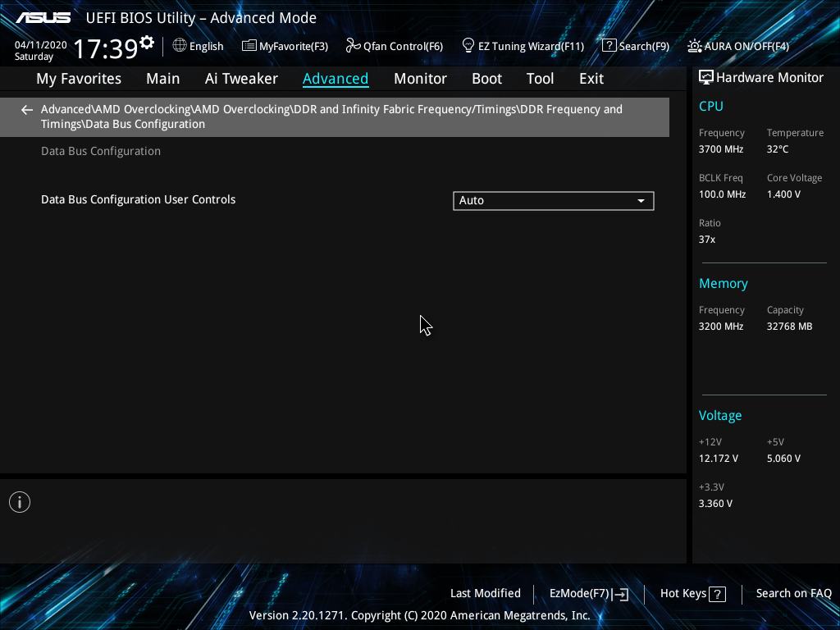Click Last Modified button

[486, 594]
